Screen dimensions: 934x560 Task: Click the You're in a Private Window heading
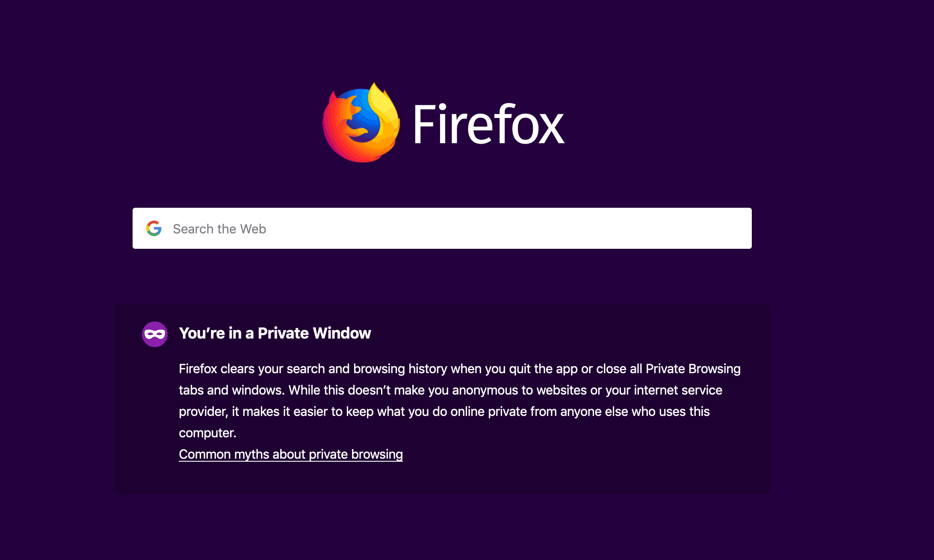pyautogui.click(x=275, y=333)
